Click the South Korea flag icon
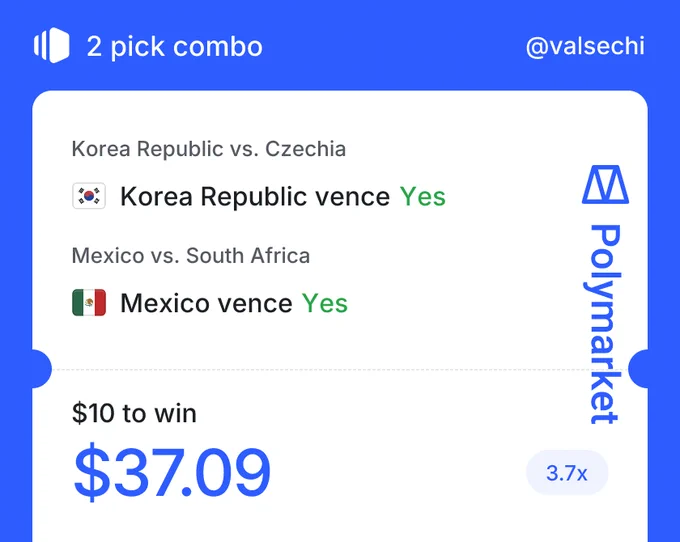 coord(89,196)
